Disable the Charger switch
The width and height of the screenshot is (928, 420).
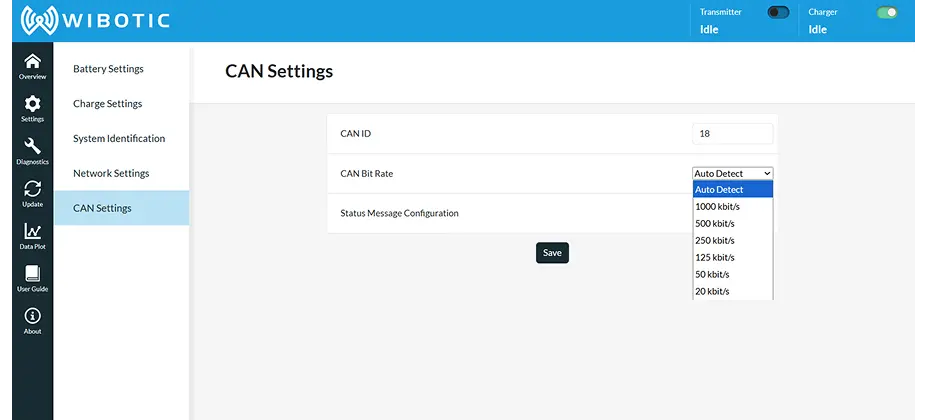[887, 13]
